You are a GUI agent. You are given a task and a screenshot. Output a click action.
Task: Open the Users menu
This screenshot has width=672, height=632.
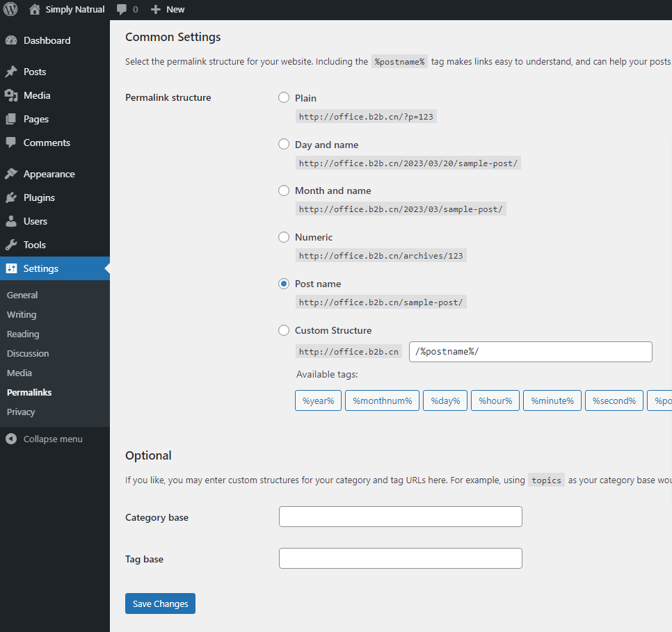click(x=35, y=221)
